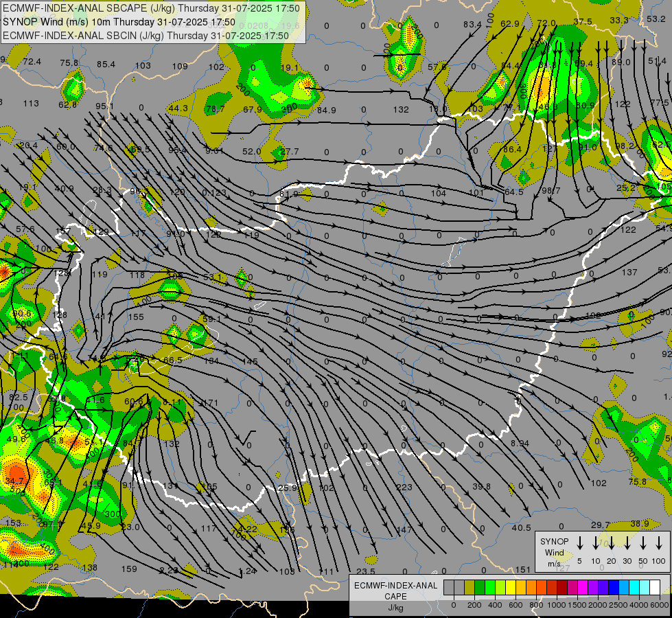Click the map value 0.123

(x=214, y=192)
